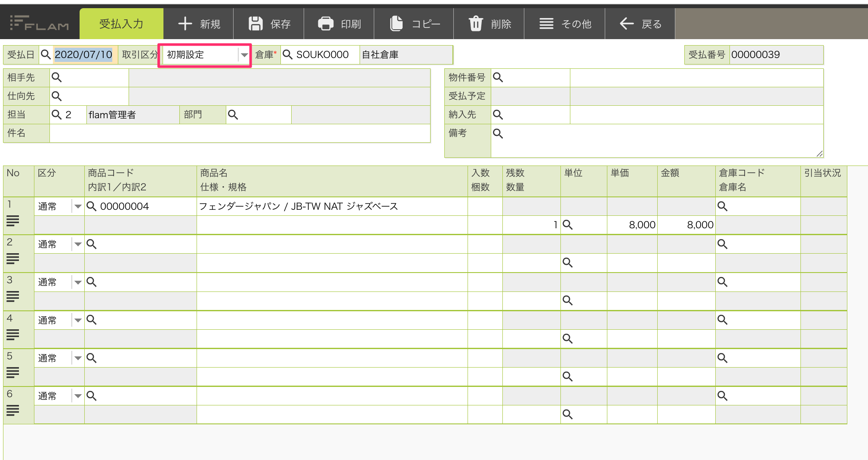Click 倉庫コード search icon in row 1
Viewport: 868px width, 460px height.
[722, 206]
